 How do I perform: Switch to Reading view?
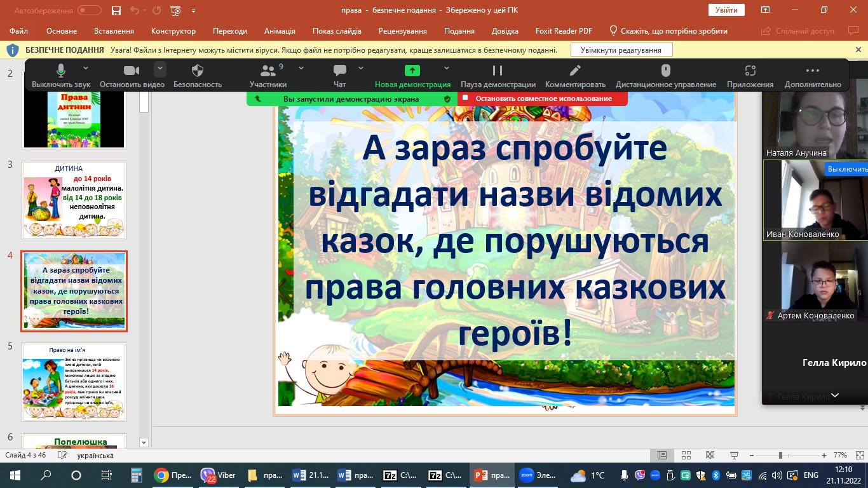[710, 456]
